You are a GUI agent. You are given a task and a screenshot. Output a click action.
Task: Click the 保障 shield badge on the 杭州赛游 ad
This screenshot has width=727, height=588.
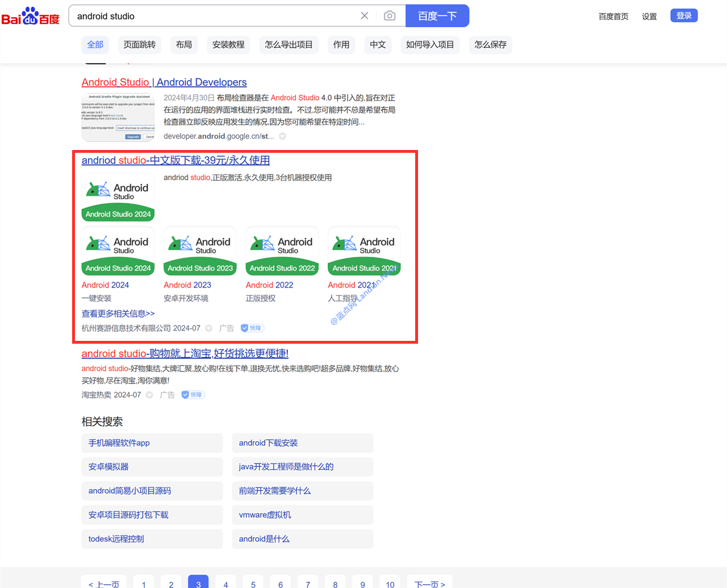(x=252, y=328)
